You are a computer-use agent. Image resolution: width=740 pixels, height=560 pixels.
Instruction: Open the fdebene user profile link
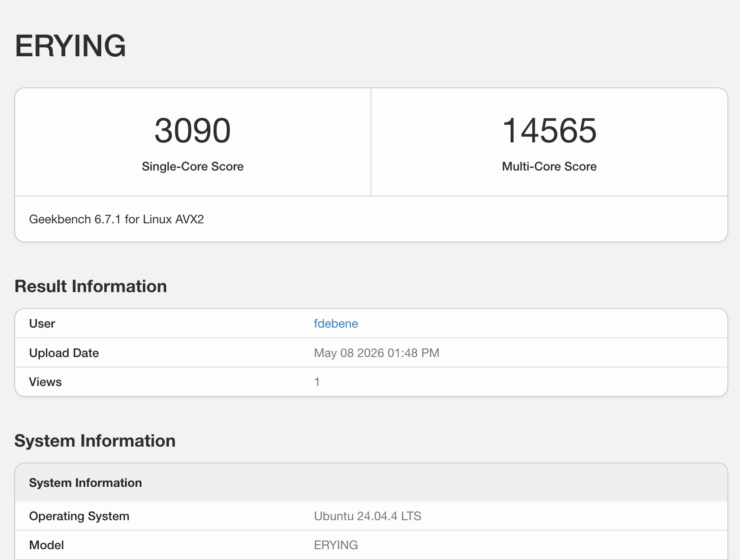tap(336, 324)
